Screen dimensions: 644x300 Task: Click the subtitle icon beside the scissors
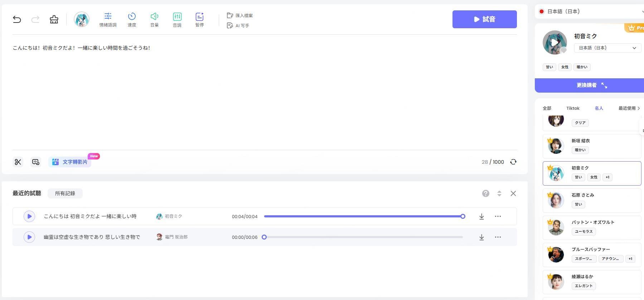pyautogui.click(x=36, y=162)
